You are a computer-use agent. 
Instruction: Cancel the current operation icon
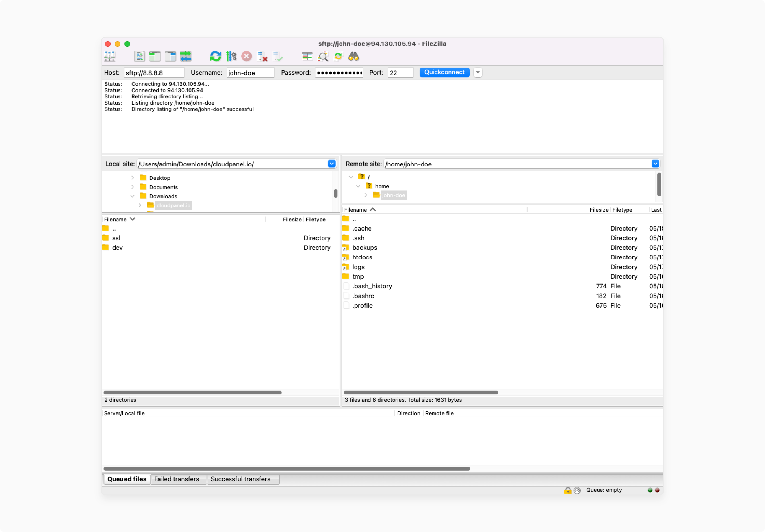pyautogui.click(x=247, y=56)
